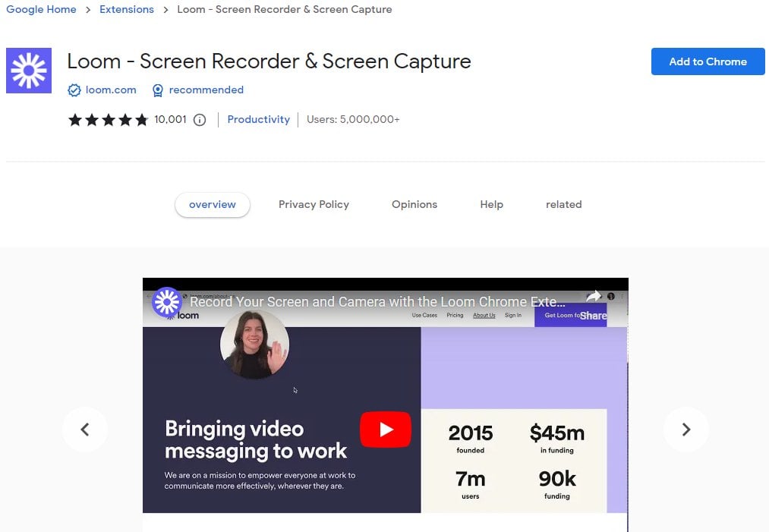Image resolution: width=769 pixels, height=532 pixels.
Task: Select the overview tab
Action: coord(213,204)
